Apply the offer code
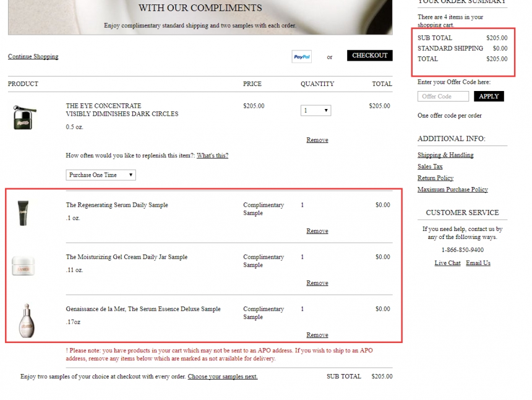Image resolution: width=532 pixels, height=400 pixels. click(489, 96)
